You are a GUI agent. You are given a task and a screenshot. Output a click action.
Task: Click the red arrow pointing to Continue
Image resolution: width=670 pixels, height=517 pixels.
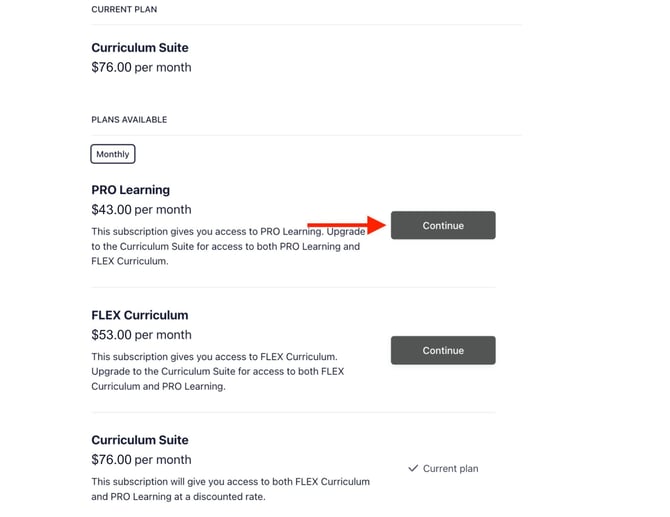coord(346,225)
